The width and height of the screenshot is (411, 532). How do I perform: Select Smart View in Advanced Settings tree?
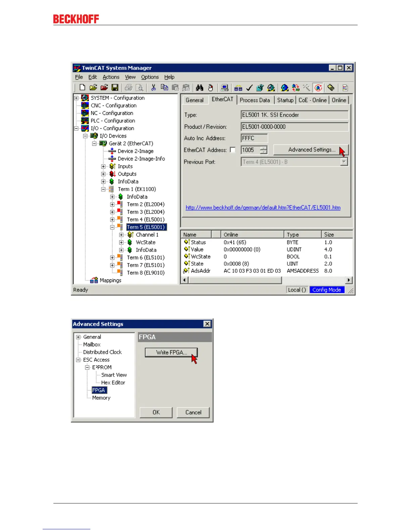(x=114, y=375)
